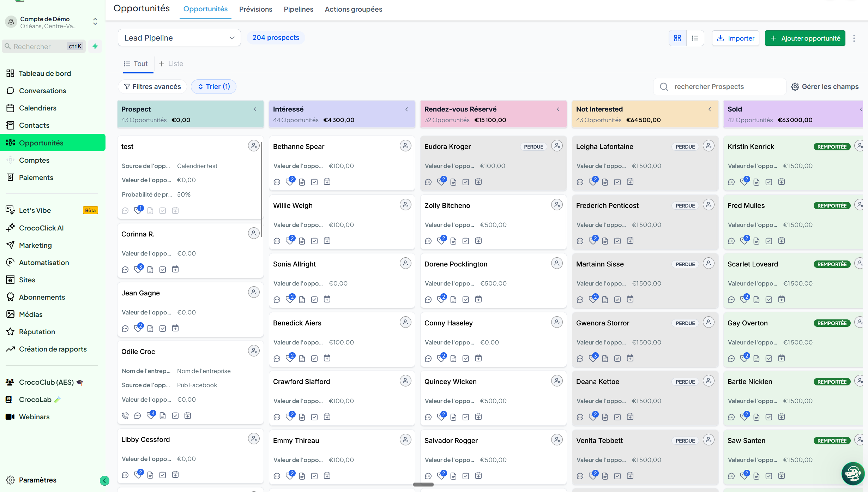Image resolution: width=868 pixels, height=492 pixels.
Task: Open the owner avatar icon on Bethanne Spear
Action: (x=405, y=146)
